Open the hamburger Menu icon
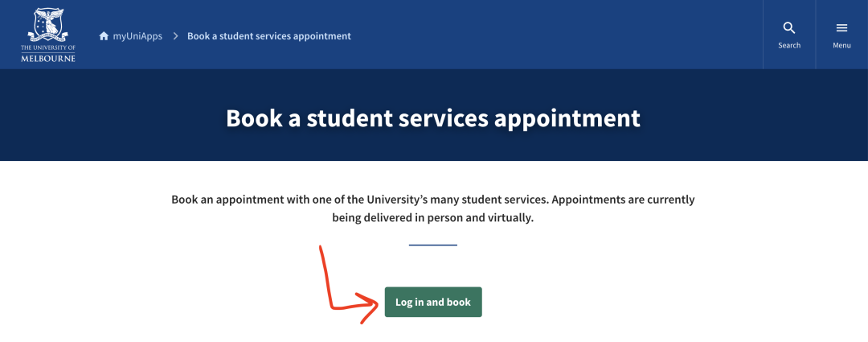This screenshot has width=868, height=342. (x=841, y=28)
